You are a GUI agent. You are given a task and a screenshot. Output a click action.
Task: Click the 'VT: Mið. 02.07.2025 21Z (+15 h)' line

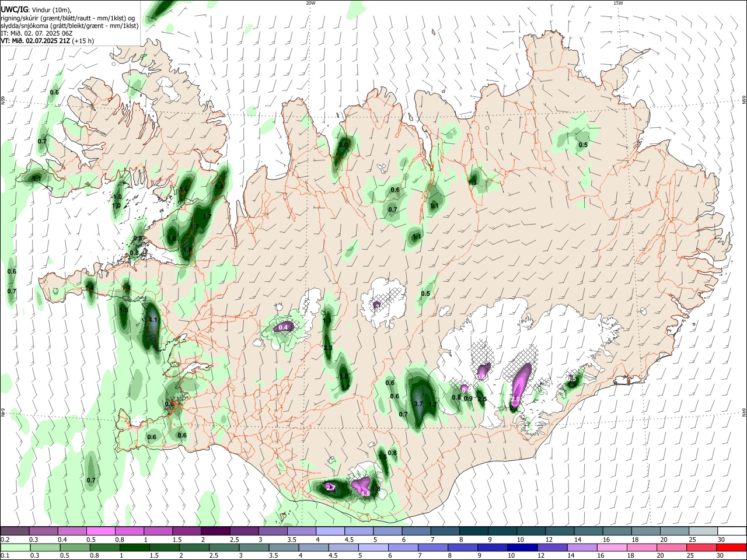coord(48,41)
